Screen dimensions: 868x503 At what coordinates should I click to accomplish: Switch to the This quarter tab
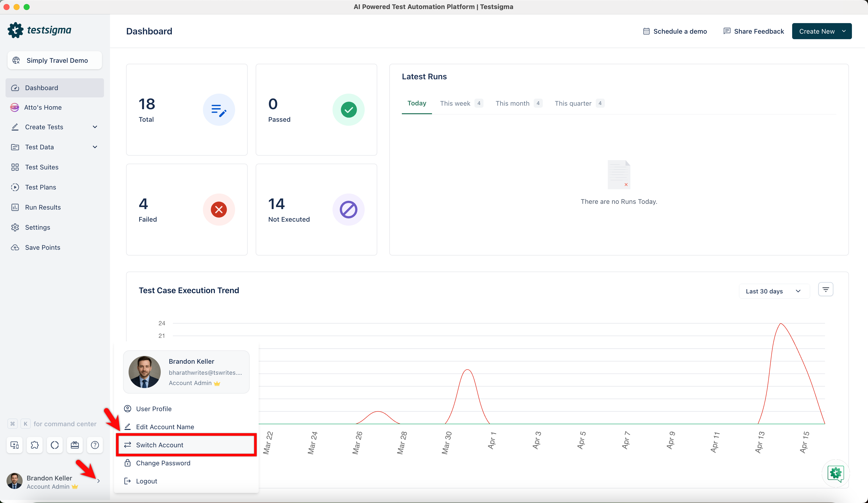573,103
